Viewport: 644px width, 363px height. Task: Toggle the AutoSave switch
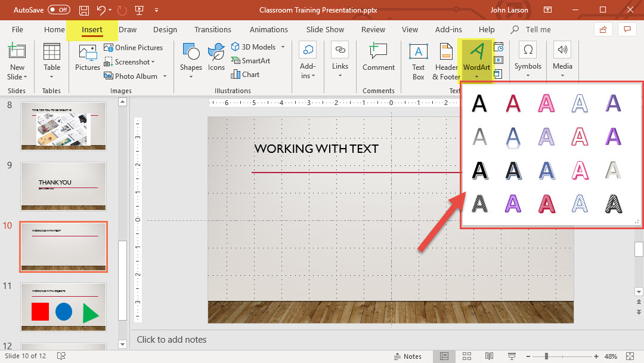tap(58, 10)
